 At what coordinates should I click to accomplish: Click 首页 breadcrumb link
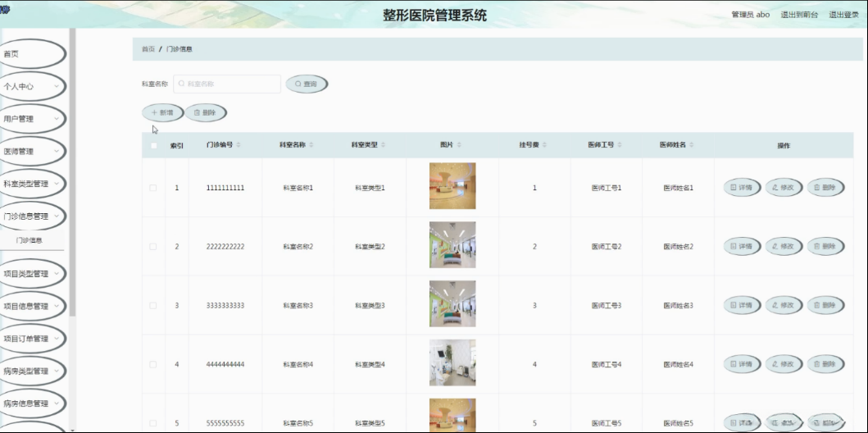pyautogui.click(x=148, y=49)
